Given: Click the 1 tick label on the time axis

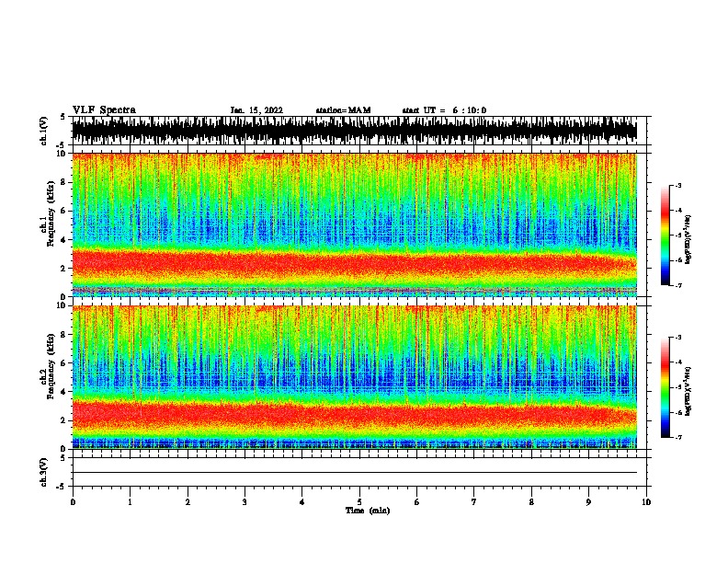Looking at the screenshot, I should [130, 501].
